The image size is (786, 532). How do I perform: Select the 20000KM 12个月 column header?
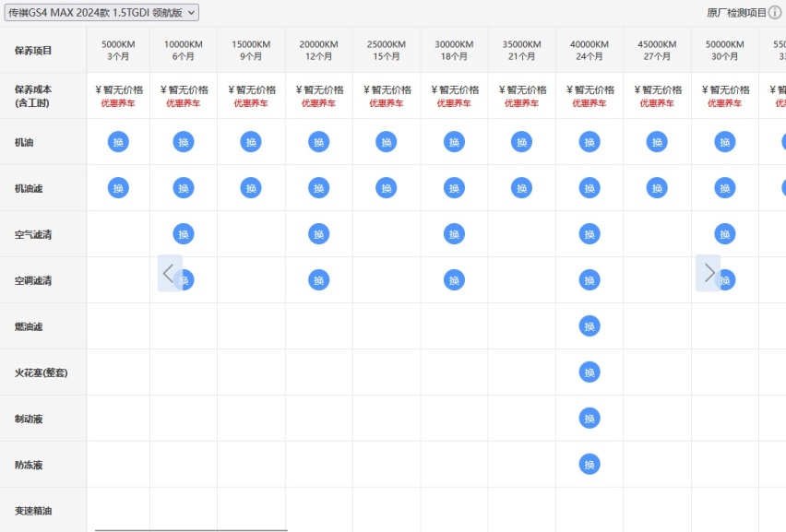(319, 50)
